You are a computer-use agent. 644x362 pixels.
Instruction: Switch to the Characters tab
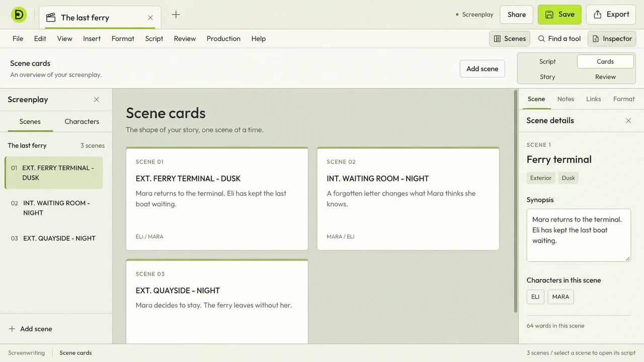[82, 122]
